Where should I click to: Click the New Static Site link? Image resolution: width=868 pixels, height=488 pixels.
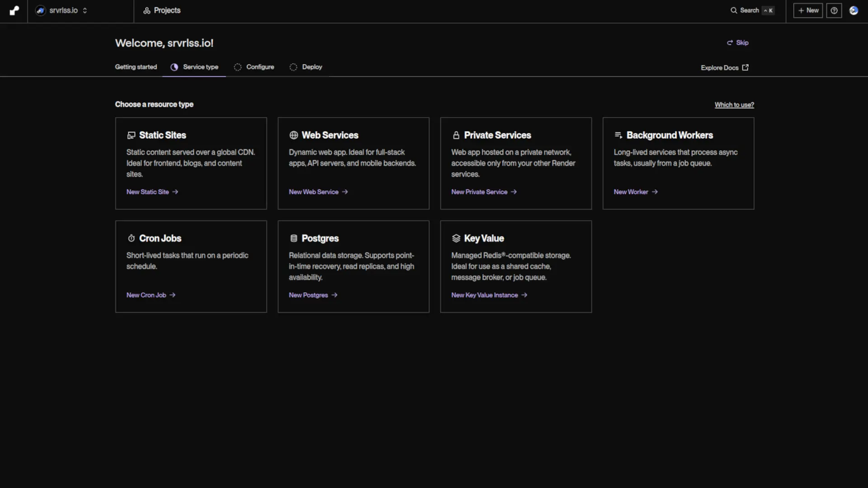pos(152,192)
